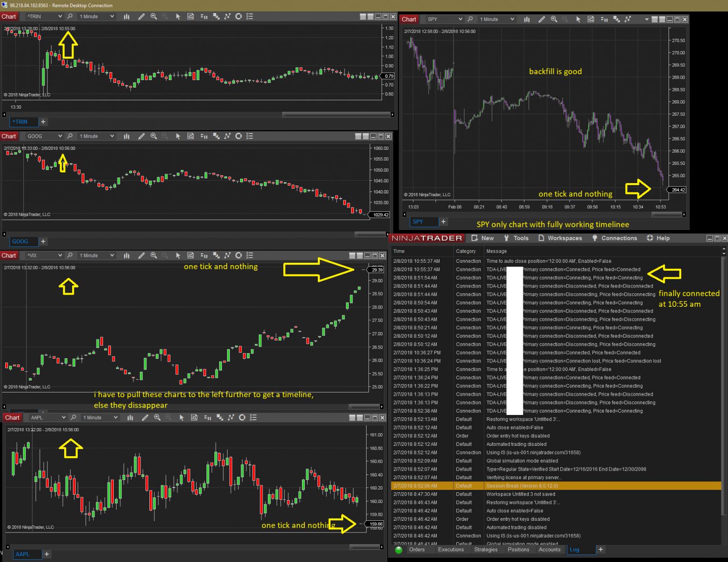
Task: Search instrument in GOOG chart toolbar
Action: [70, 136]
